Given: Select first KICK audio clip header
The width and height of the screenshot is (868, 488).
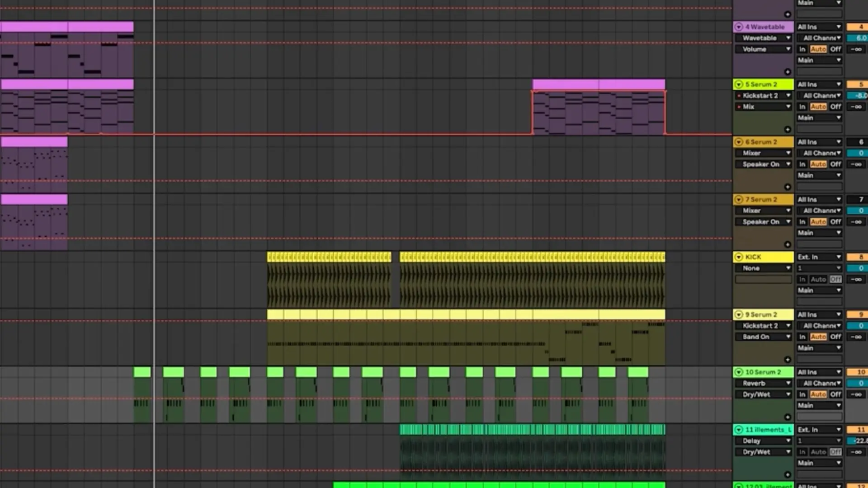Looking at the screenshot, I should (x=329, y=257).
